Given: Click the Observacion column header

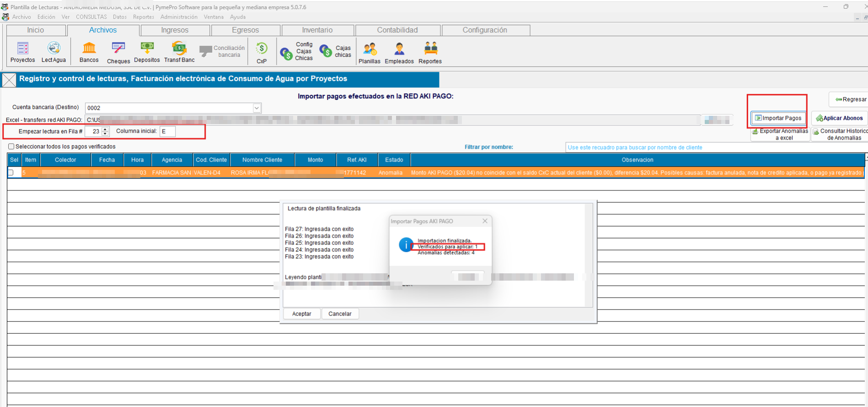Looking at the screenshot, I should [637, 160].
